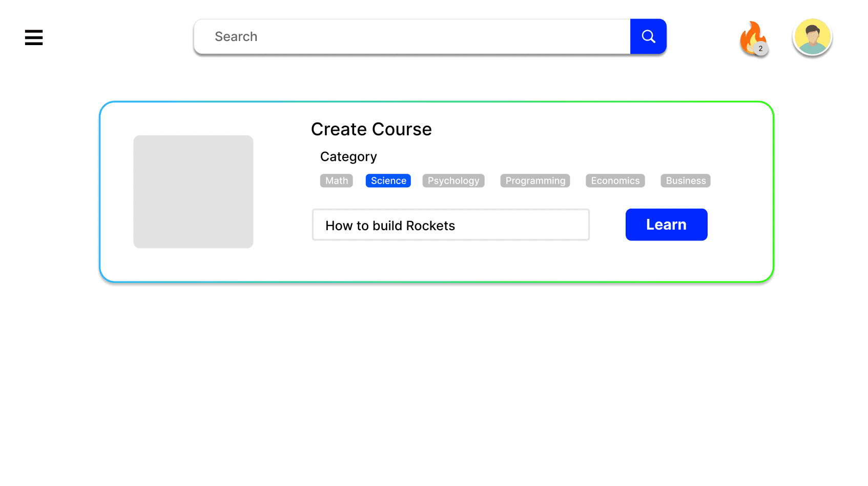Select the Business category tag
This screenshot has height=486, width=868.
[685, 180]
